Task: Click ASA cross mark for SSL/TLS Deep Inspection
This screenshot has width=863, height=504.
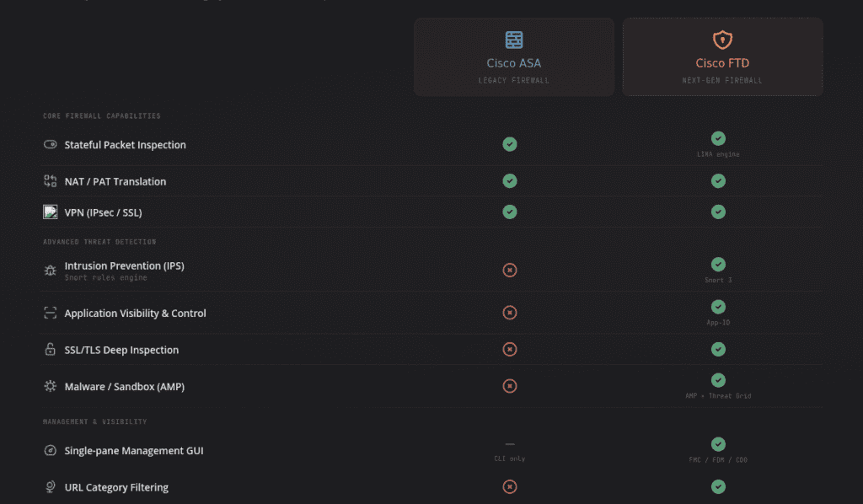Action: 510,350
